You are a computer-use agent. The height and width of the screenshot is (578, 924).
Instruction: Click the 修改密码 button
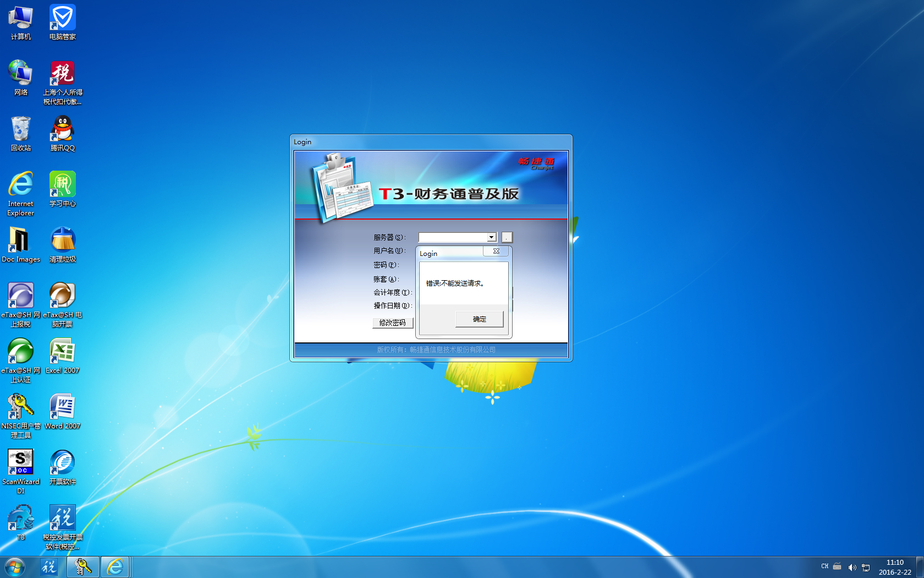coord(393,323)
